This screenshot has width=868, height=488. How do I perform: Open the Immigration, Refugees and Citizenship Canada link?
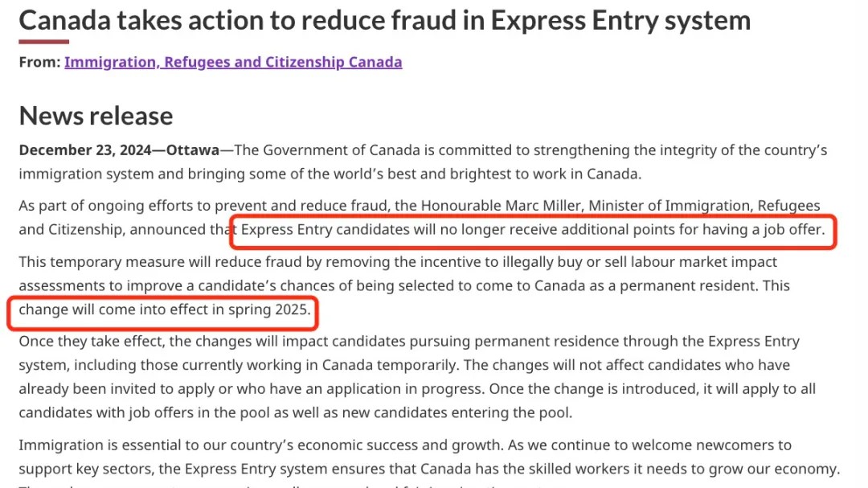233,62
